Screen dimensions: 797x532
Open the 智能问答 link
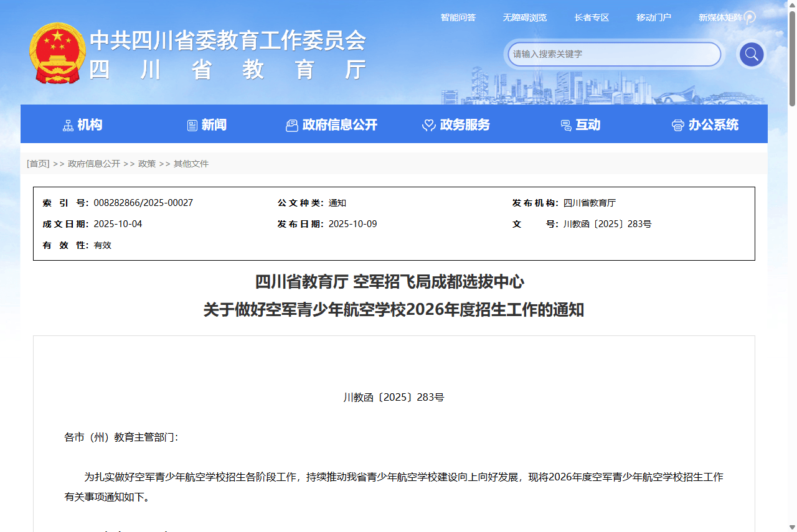458,17
